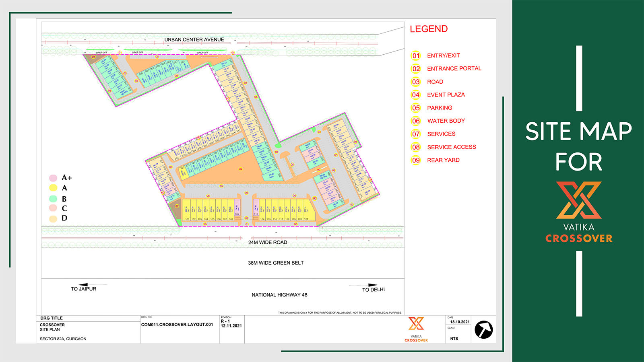
Task: Select the 01 Entry/Exit legend marker
Action: pos(415,56)
